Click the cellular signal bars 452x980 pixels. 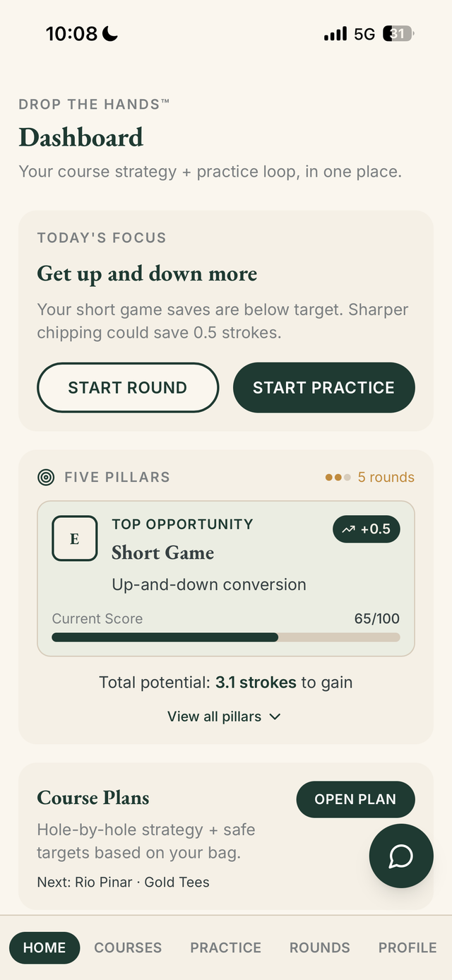click(335, 33)
